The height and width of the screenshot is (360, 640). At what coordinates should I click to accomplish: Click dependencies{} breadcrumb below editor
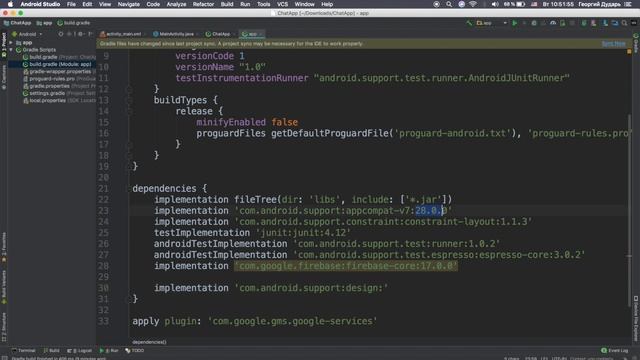click(149, 342)
